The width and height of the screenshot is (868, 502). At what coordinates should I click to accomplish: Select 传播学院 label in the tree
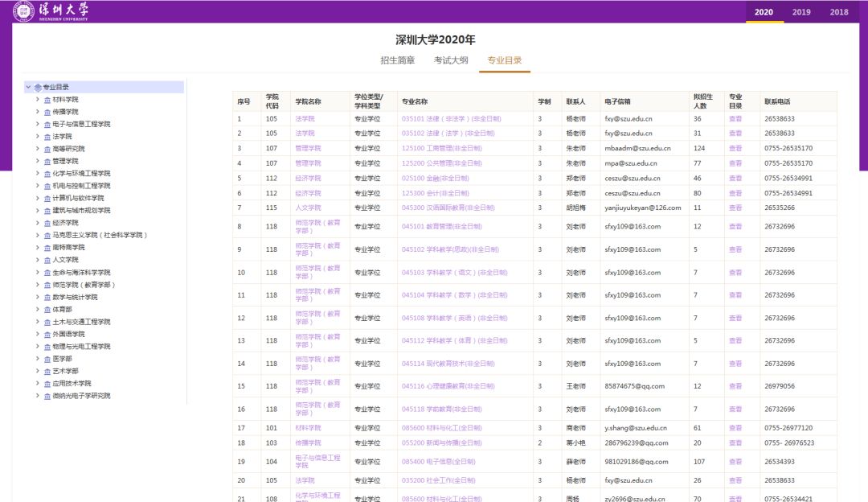pyautogui.click(x=65, y=112)
